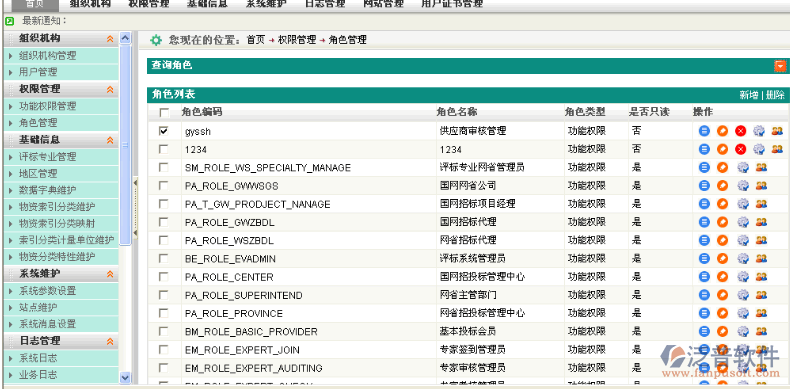Open 日志管理 in top menu bar
The width and height of the screenshot is (790, 389).
click(324, 4)
